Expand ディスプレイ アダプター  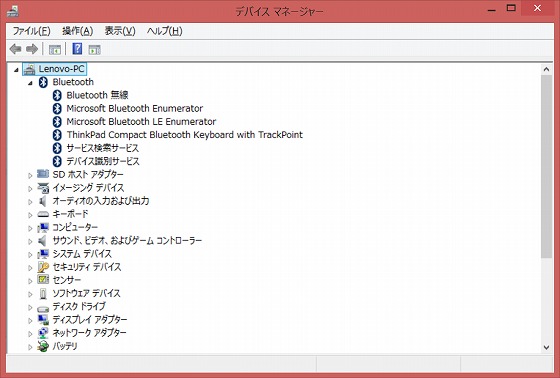click(x=30, y=320)
